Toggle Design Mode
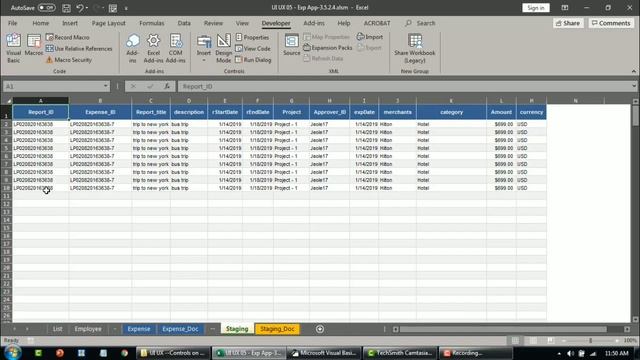 [x=224, y=48]
